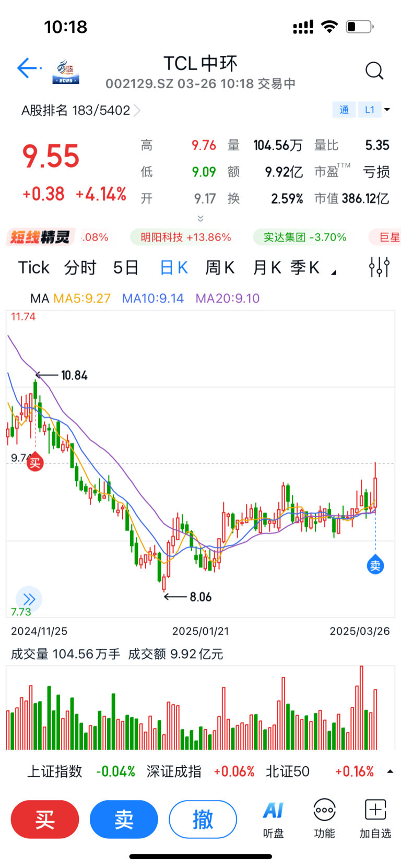Viewport: 401px width, 868px height.
Task: Select 明阳科技 +13.86% ticker chip
Action: tap(185, 237)
